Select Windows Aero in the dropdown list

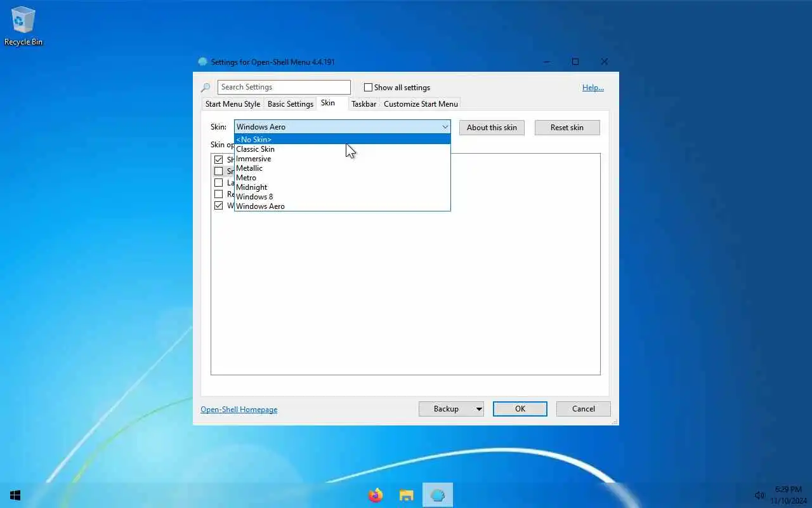pos(342,206)
